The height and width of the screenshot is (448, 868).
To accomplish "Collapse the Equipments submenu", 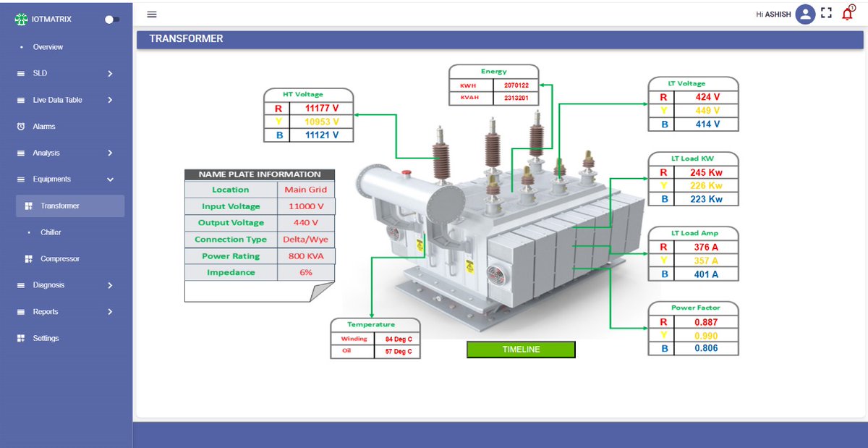I will pyautogui.click(x=110, y=179).
